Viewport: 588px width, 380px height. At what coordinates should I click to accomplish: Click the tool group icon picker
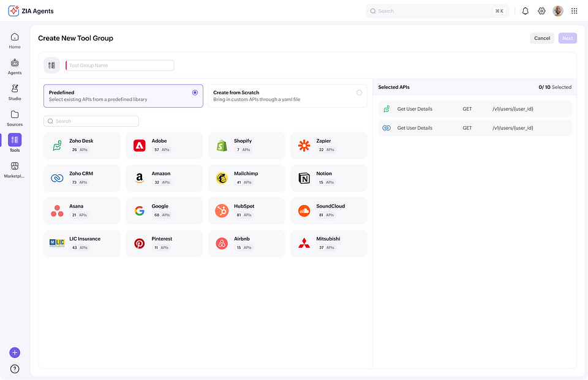51,65
